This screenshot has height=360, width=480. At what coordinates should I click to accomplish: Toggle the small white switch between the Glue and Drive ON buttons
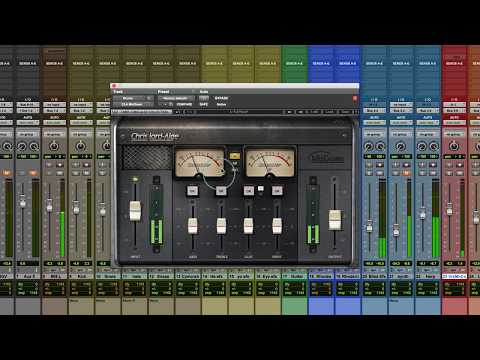tap(261, 189)
